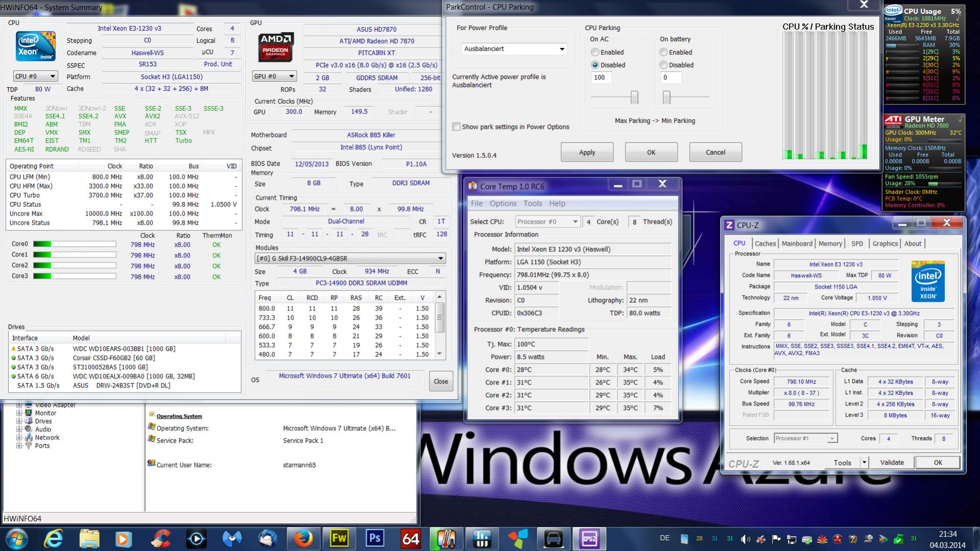Image resolution: width=980 pixels, height=551 pixels.
Task: Switch to CPU-Z Memory tab
Action: 830,244
